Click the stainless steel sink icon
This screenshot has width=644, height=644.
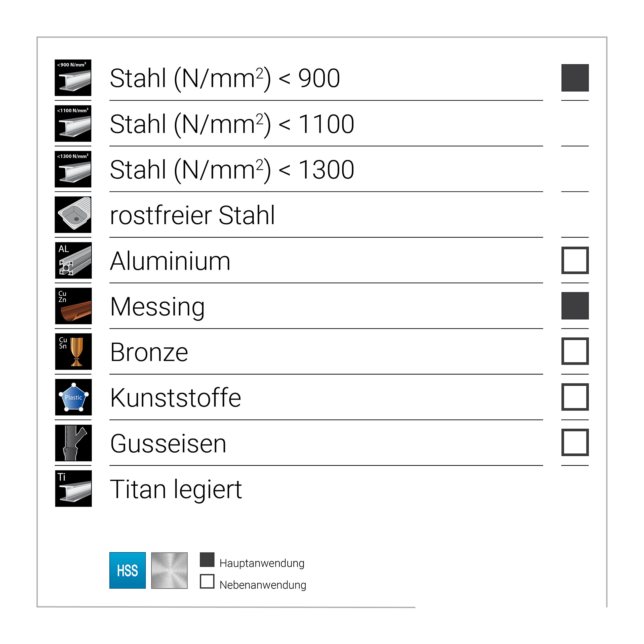click(x=73, y=215)
